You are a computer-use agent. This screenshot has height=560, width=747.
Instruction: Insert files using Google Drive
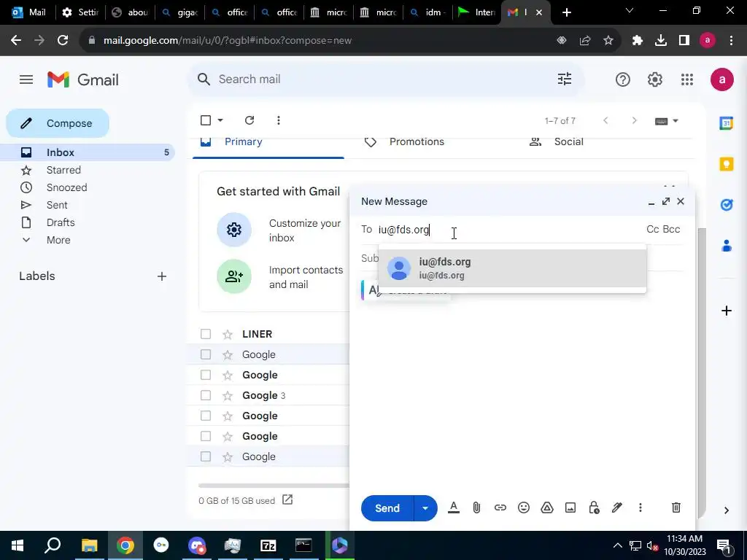(547, 507)
